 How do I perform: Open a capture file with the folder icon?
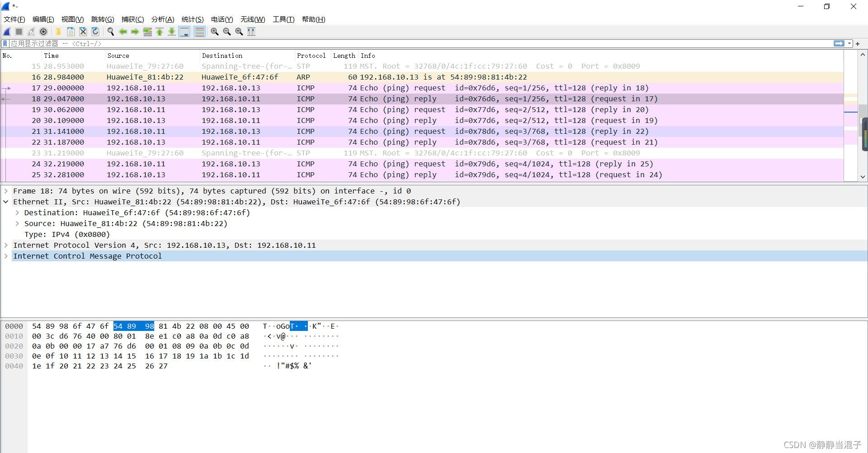tap(58, 32)
